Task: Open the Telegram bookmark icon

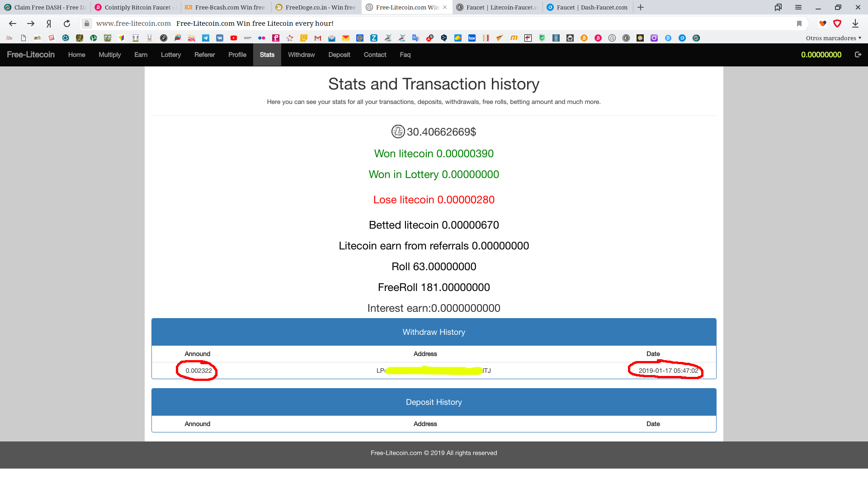Action: (206, 38)
